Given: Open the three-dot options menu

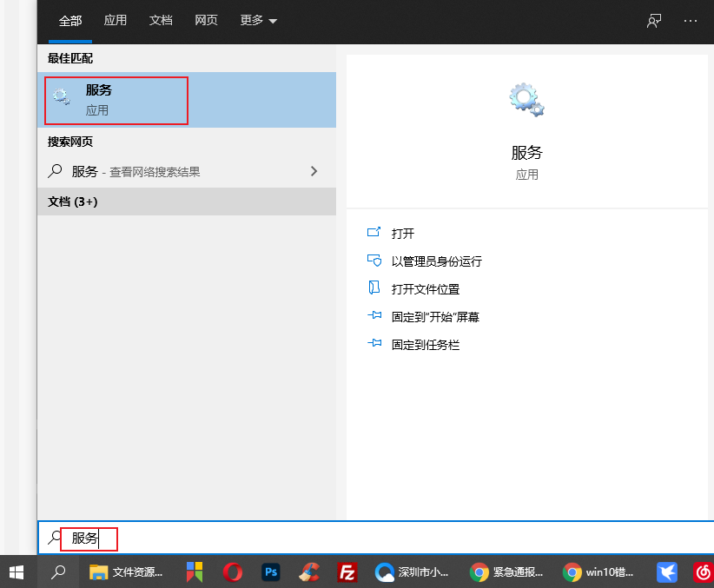Looking at the screenshot, I should [x=691, y=21].
